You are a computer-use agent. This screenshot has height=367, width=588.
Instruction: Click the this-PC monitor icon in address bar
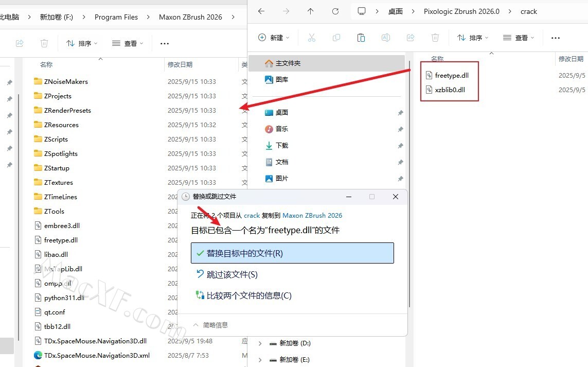click(x=362, y=11)
